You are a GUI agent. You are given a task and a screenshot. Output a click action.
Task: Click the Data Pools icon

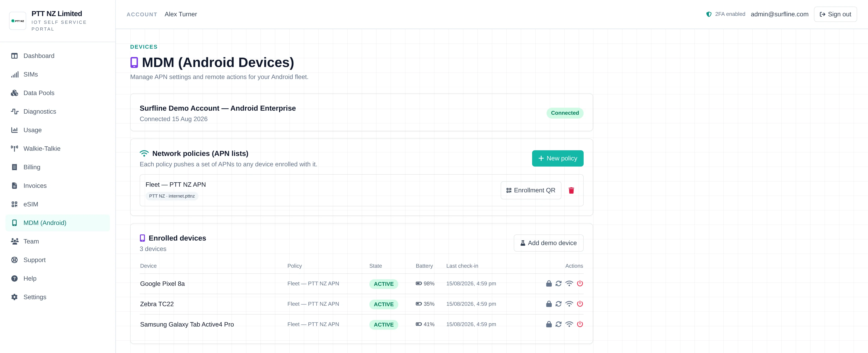click(x=14, y=93)
